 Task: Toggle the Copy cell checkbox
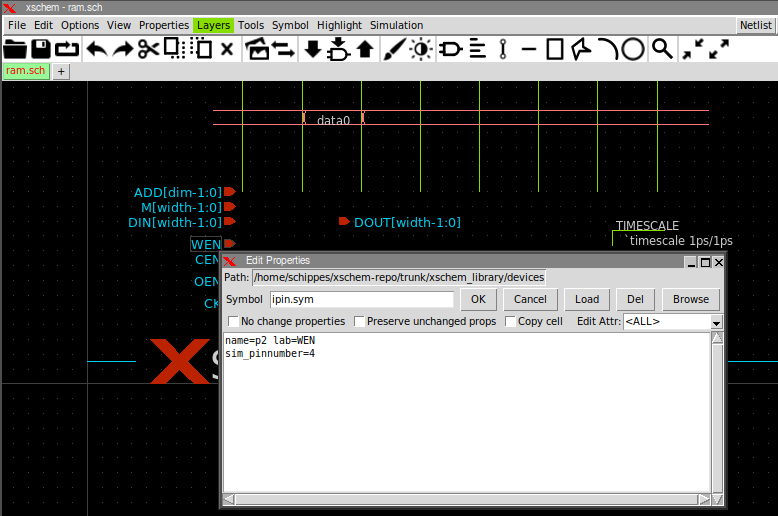pos(511,322)
